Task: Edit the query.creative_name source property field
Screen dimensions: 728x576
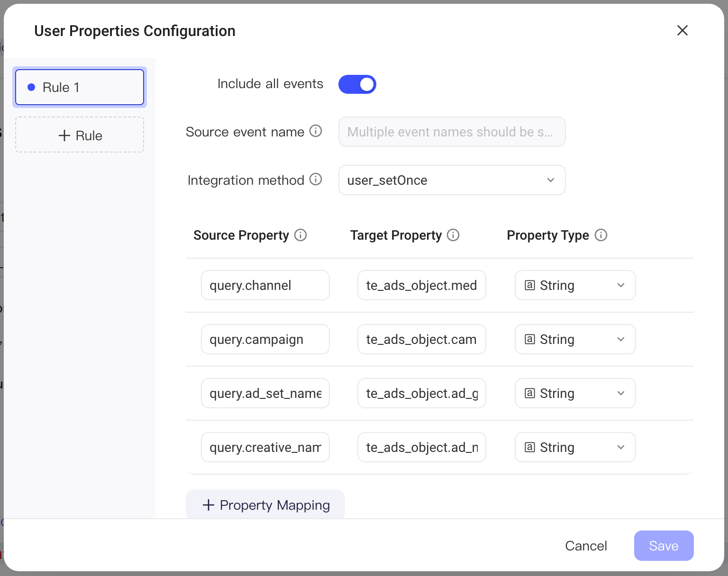Action: click(x=265, y=447)
